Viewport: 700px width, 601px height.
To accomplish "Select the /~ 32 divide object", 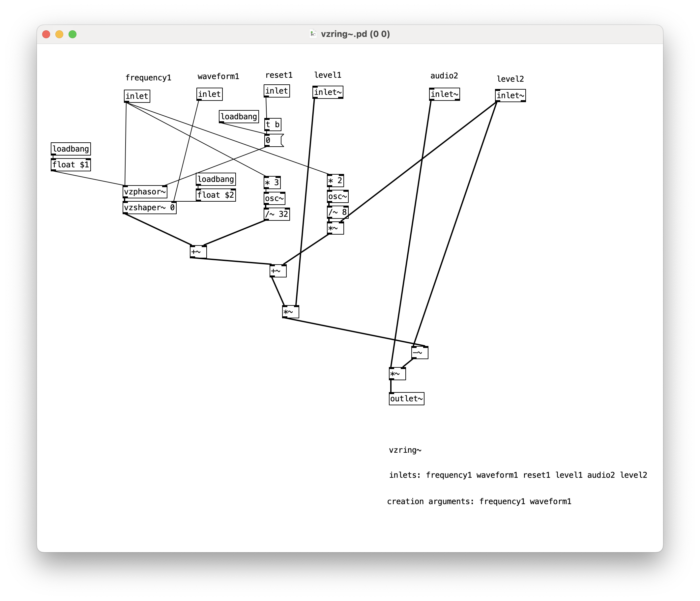I will tap(277, 214).
